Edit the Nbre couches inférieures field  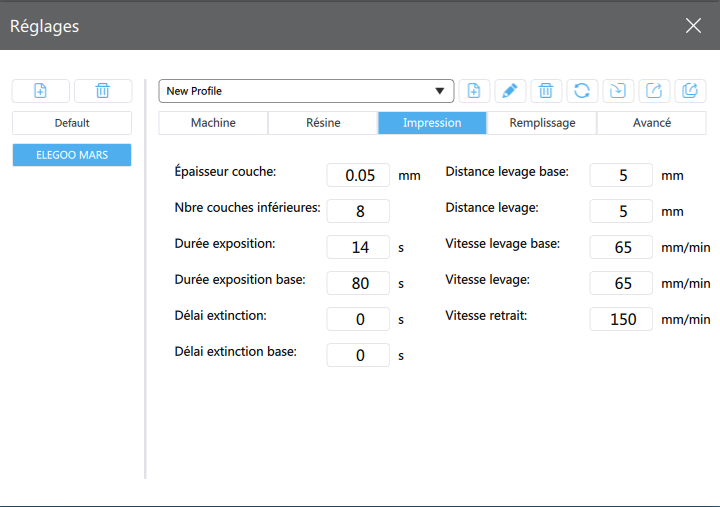tap(358, 211)
